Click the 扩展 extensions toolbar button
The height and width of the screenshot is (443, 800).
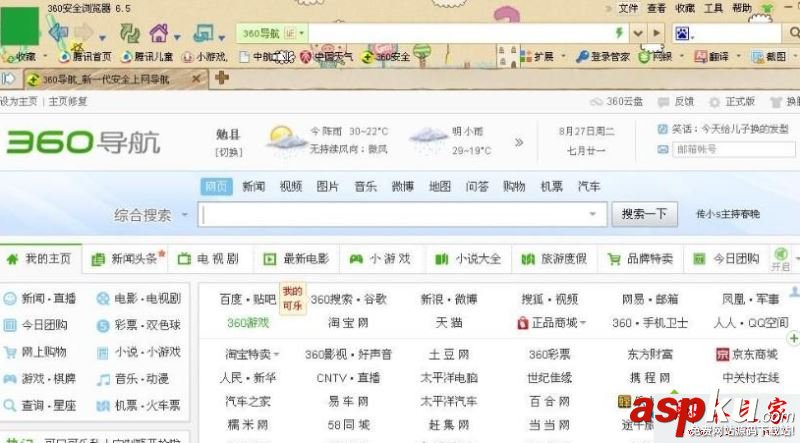pyautogui.click(x=537, y=57)
